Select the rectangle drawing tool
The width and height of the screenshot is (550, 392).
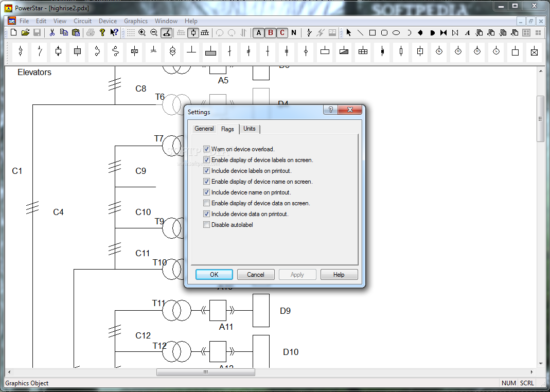coord(372,32)
